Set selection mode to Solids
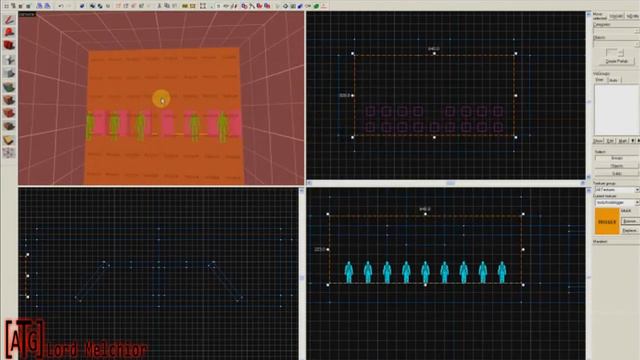The height and width of the screenshot is (360, 640). (x=616, y=173)
